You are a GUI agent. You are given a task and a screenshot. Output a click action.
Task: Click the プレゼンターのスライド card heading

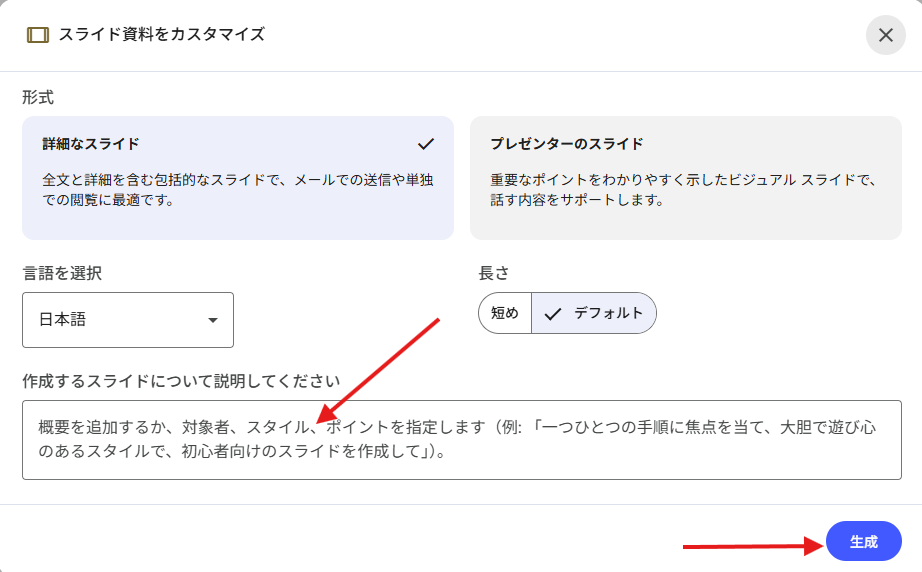(566, 144)
